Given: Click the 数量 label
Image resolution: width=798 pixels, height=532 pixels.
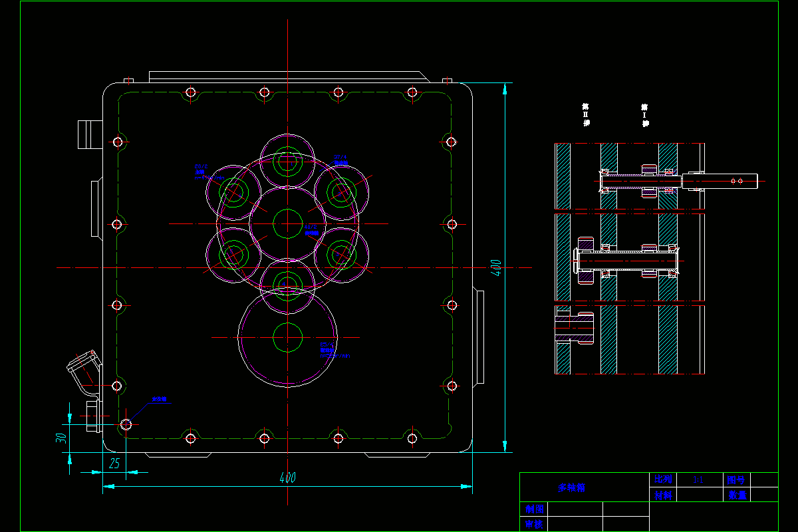Looking at the screenshot, I should click(x=737, y=495).
